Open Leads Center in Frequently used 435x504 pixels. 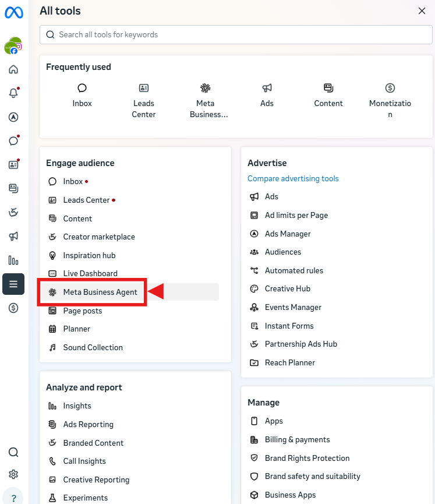click(144, 101)
